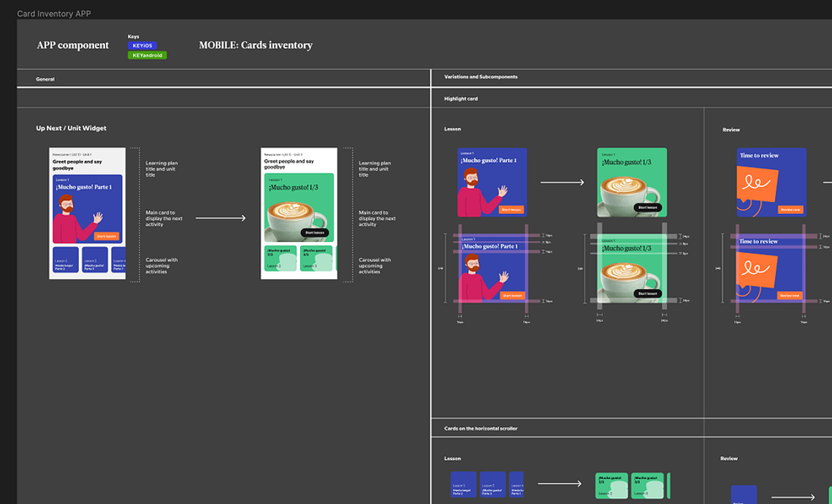Select the KEYiOS blue key badge
The image size is (832, 504).
(142, 45)
